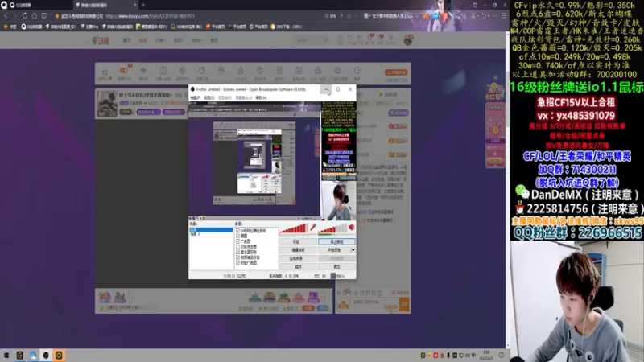Open the 场景集合 menu in OBS
644x362 pixels.
244,97
